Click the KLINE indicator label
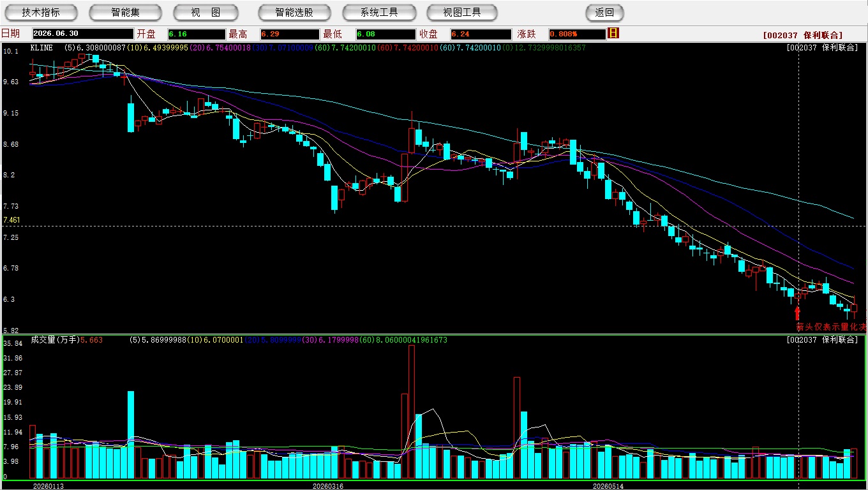868x490 pixels. pos(41,48)
